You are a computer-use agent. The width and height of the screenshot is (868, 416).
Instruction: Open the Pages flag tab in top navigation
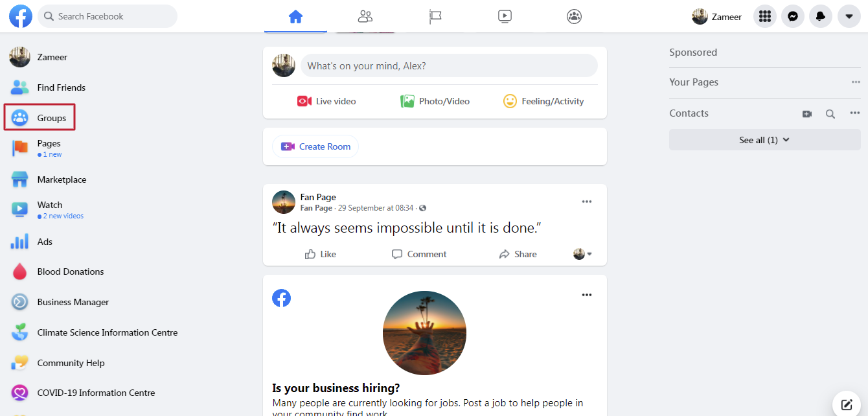[x=435, y=16]
